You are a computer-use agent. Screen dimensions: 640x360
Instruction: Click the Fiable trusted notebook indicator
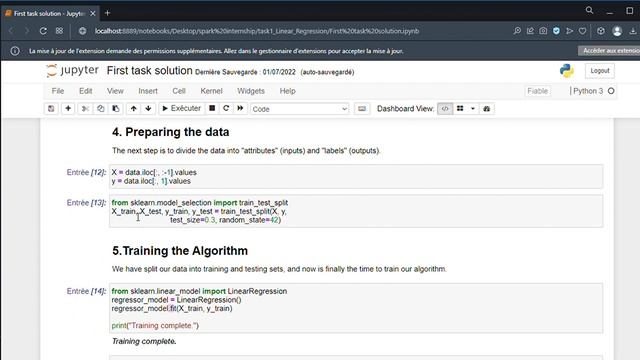tap(538, 91)
